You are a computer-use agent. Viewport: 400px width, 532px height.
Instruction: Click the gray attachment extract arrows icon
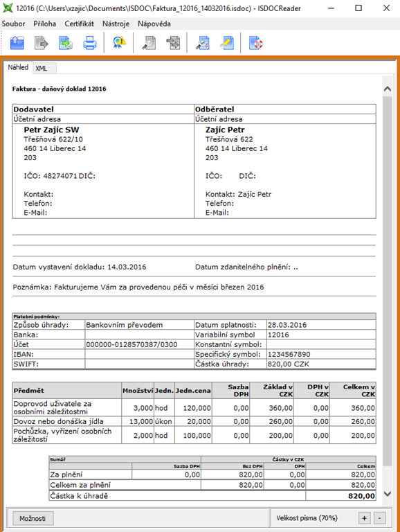173,43
